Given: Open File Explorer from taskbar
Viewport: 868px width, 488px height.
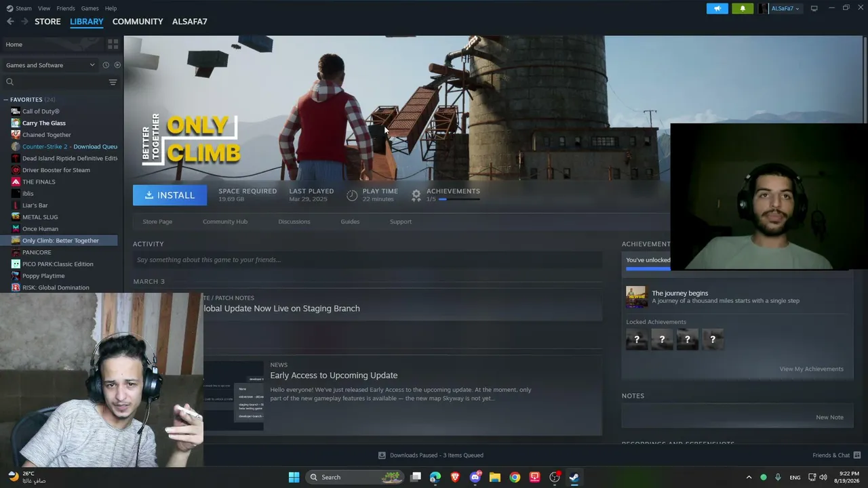Looking at the screenshot, I should tap(495, 477).
